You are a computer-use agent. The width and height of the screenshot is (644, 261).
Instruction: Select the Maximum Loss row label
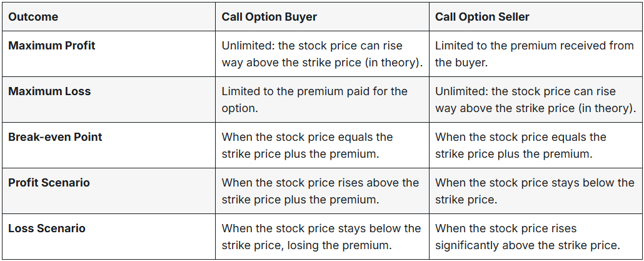coord(49,91)
